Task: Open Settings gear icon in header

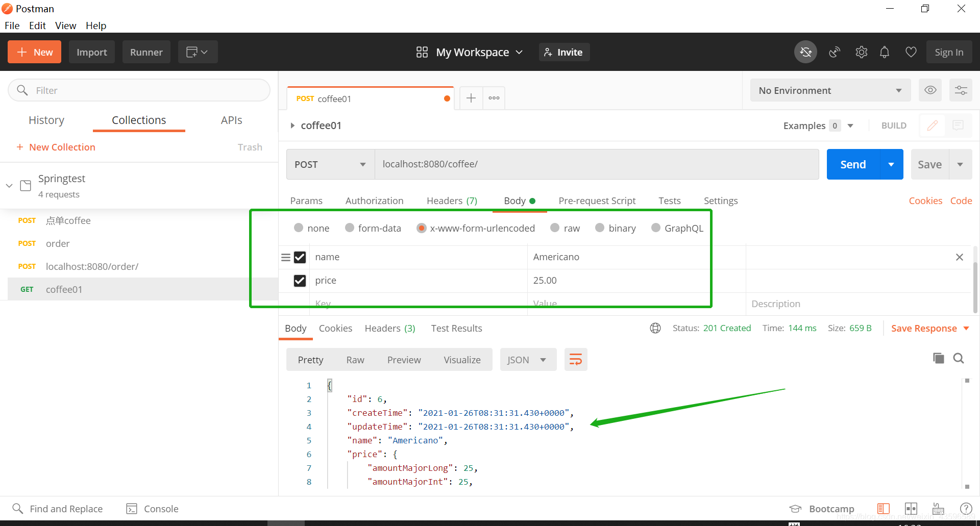Action: tap(862, 52)
